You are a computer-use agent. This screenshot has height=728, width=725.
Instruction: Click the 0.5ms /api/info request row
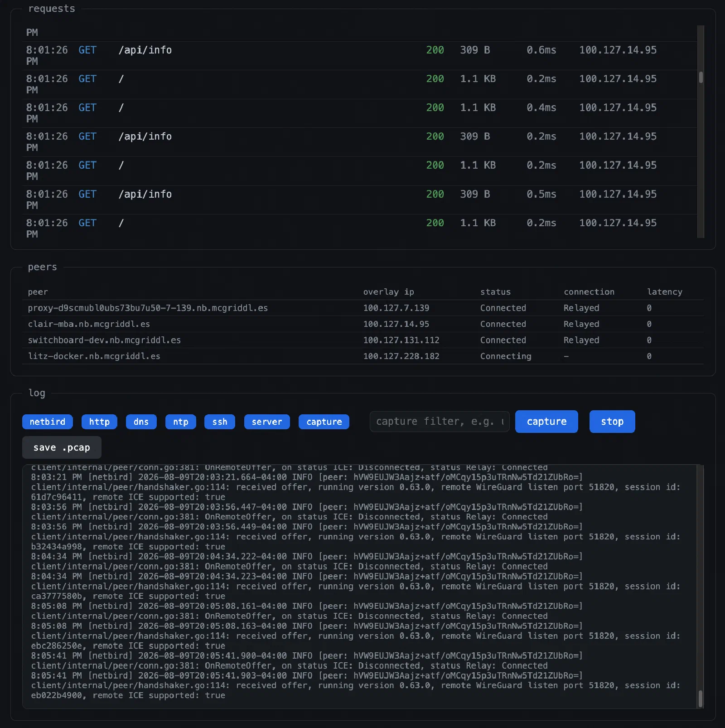tap(360, 199)
